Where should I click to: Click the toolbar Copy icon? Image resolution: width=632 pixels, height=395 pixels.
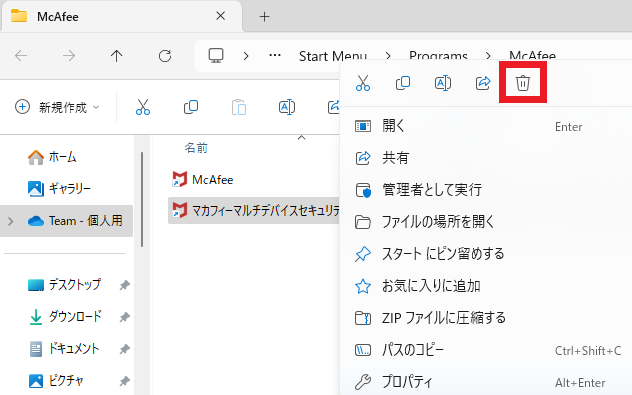(191, 107)
